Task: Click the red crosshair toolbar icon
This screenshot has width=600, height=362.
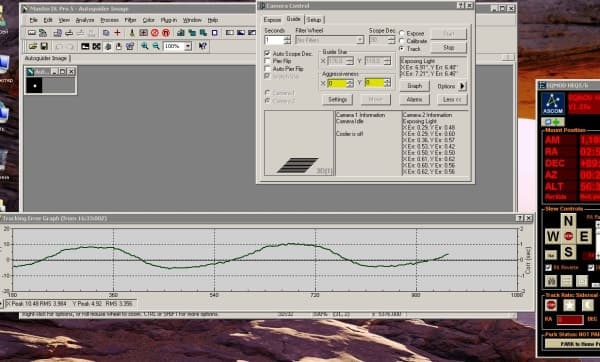Action: [x=117, y=33]
